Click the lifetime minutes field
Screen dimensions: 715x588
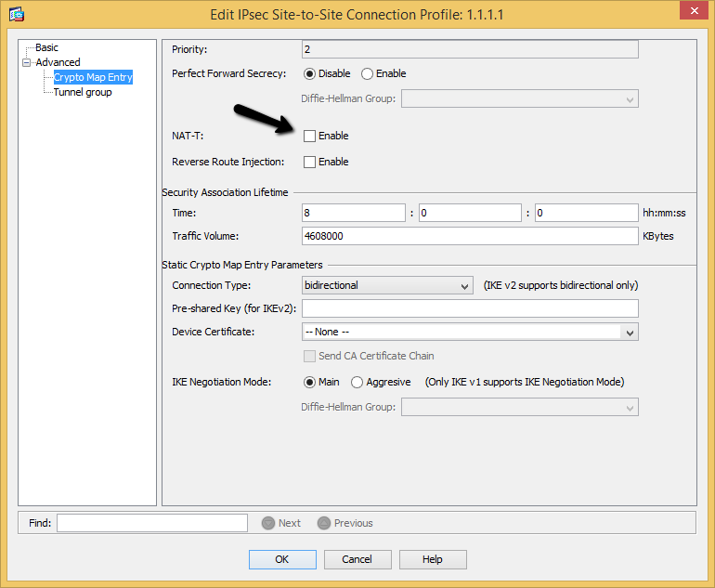pos(470,213)
